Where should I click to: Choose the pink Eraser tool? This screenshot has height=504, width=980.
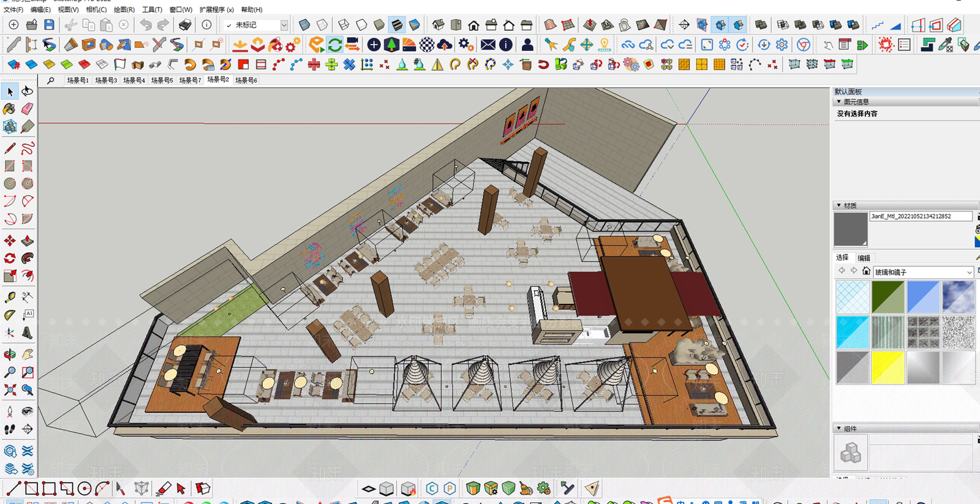[x=27, y=109]
